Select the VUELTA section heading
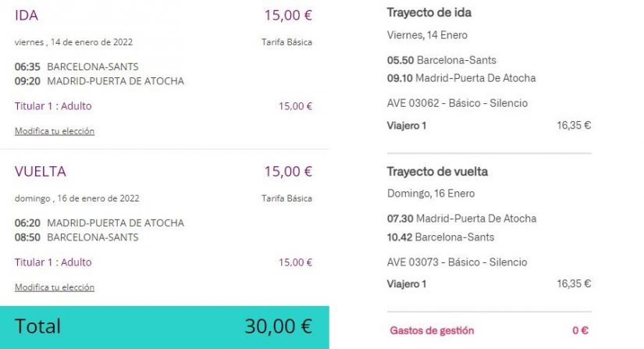Viewport: 644px width, 349px height. [41, 172]
